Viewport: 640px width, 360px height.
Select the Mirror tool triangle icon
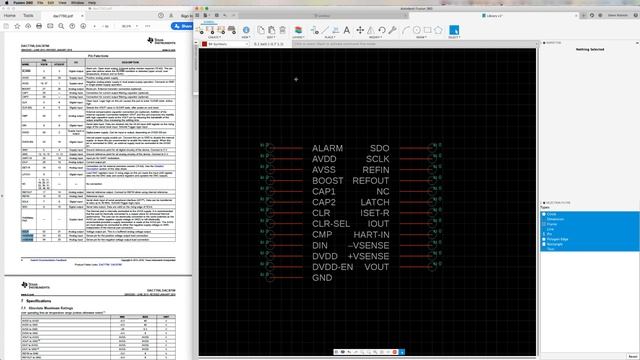point(371,30)
